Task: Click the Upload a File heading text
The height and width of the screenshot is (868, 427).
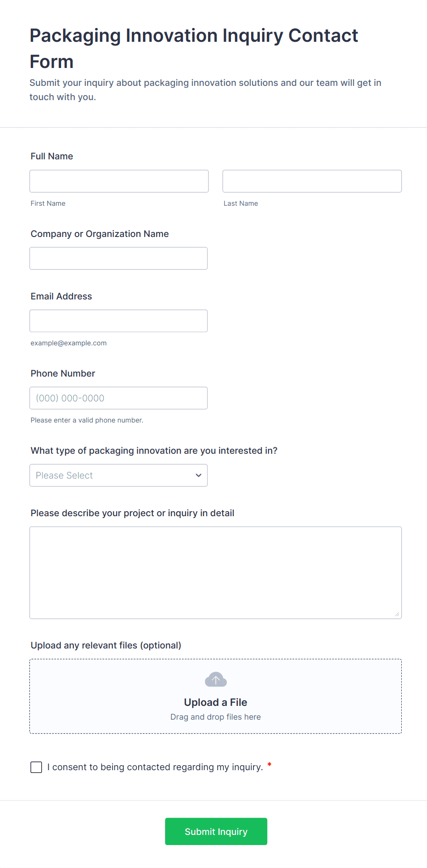Action: [215, 702]
